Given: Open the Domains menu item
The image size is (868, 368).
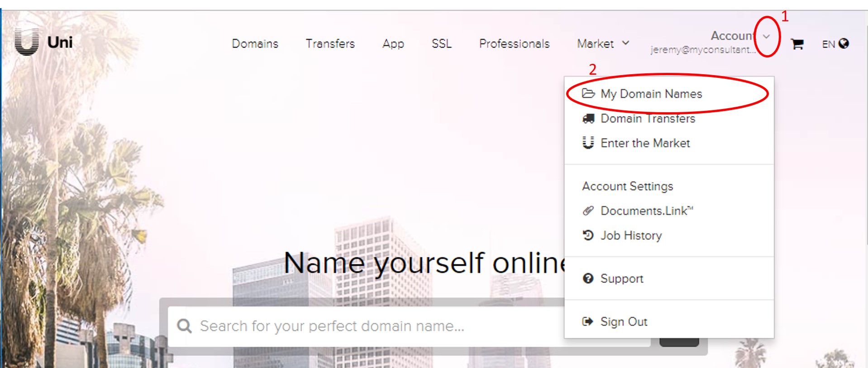Looking at the screenshot, I should [x=255, y=43].
